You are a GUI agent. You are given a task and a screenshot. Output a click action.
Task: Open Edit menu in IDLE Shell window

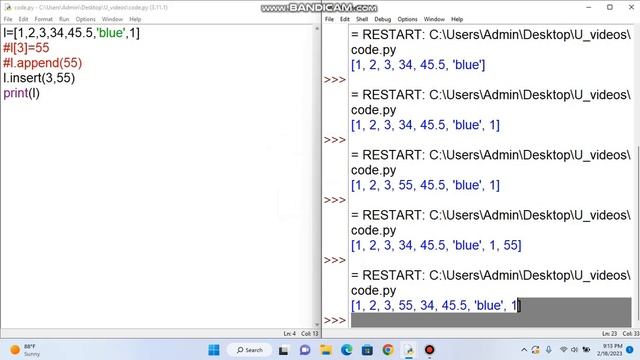344,19
